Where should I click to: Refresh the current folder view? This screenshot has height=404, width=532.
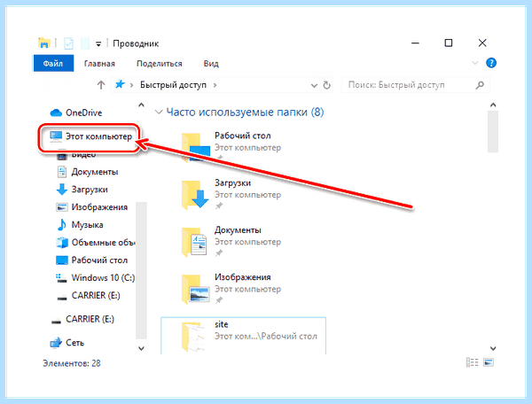326,85
